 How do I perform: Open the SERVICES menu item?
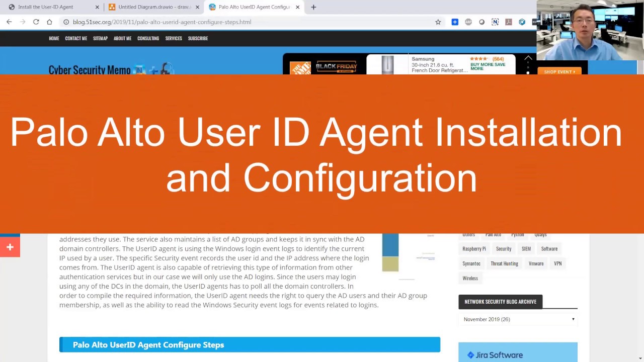point(174,38)
